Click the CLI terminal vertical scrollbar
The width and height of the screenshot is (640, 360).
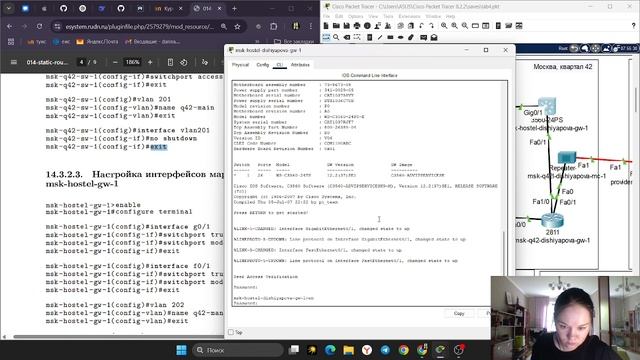(505, 253)
